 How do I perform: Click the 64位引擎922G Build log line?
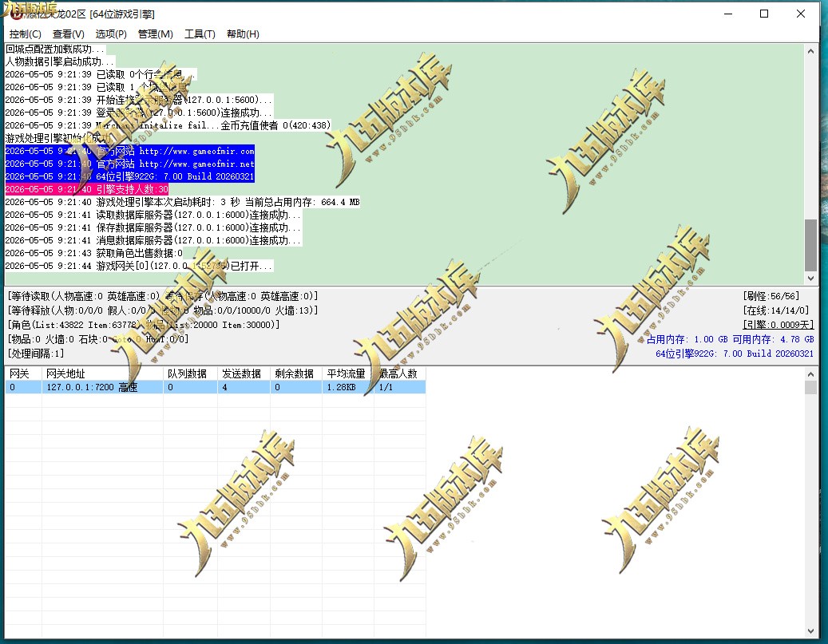coord(130,176)
